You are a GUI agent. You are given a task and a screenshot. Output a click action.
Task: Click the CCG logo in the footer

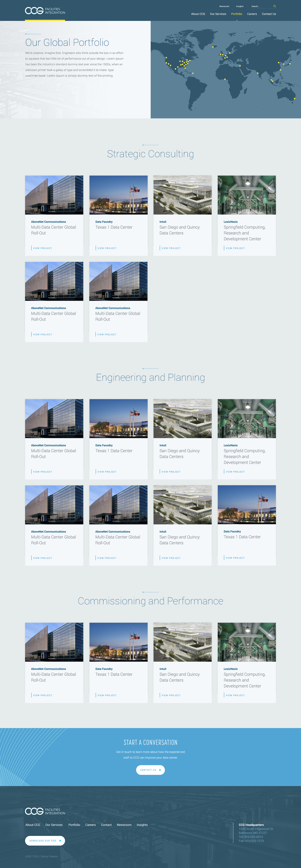pos(45,811)
